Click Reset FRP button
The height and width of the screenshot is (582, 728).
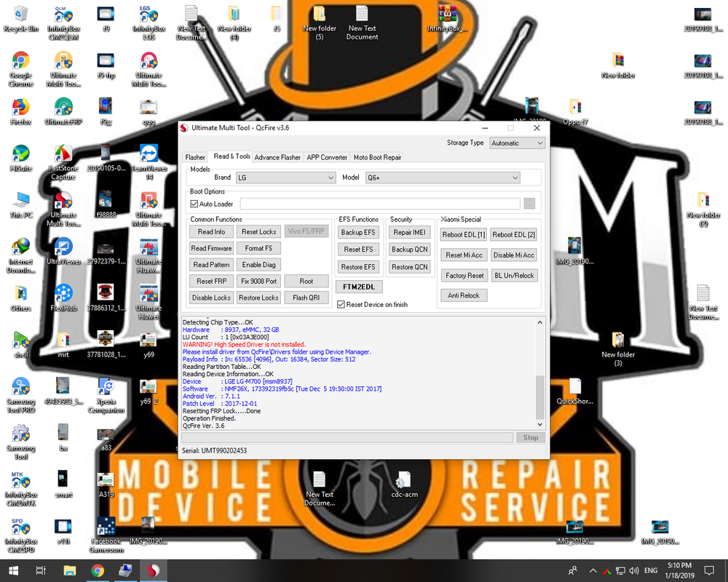tap(211, 281)
